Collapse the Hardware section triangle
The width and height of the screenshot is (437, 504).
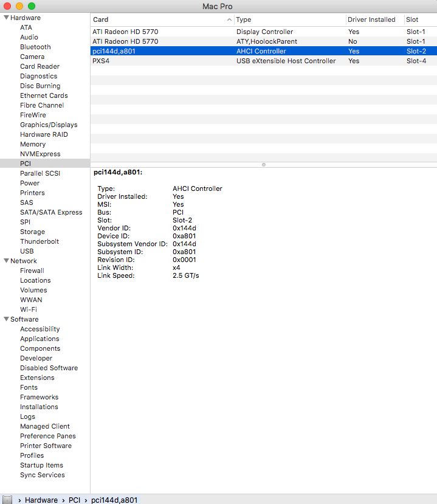tap(6, 18)
